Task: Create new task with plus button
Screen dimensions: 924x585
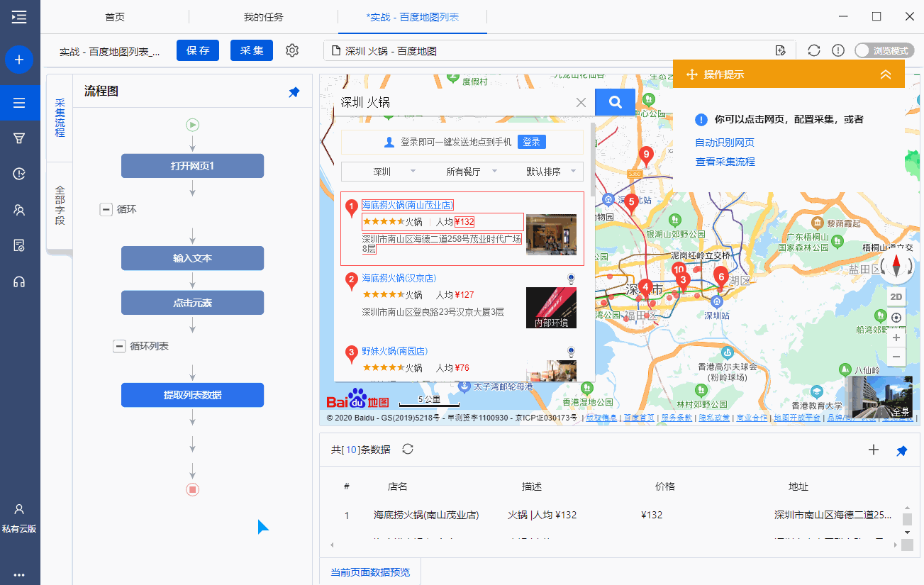Action: coord(19,60)
